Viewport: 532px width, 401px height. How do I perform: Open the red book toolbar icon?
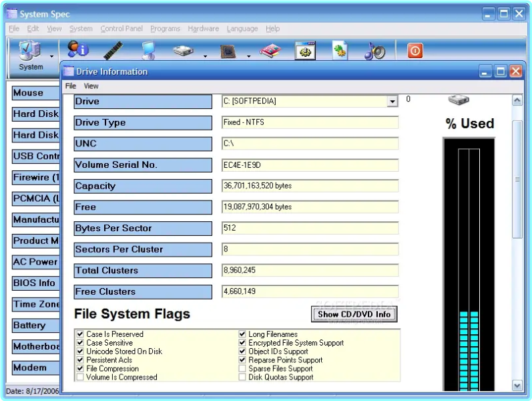(x=270, y=51)
